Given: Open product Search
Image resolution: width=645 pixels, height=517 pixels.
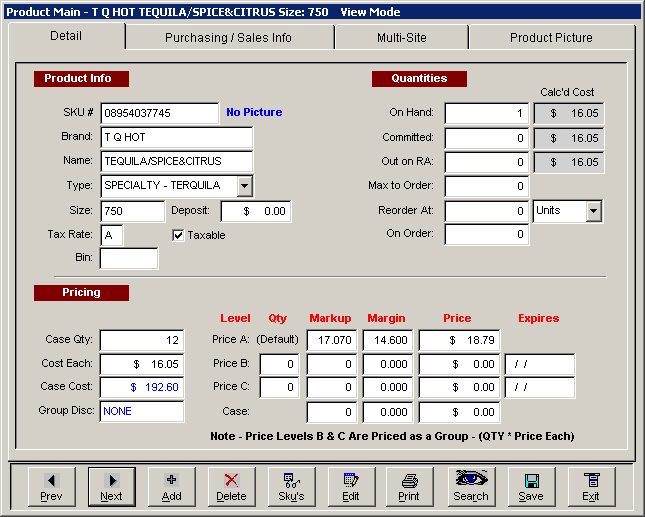Looking at the screenshot, I should click(x=471, y=487).
